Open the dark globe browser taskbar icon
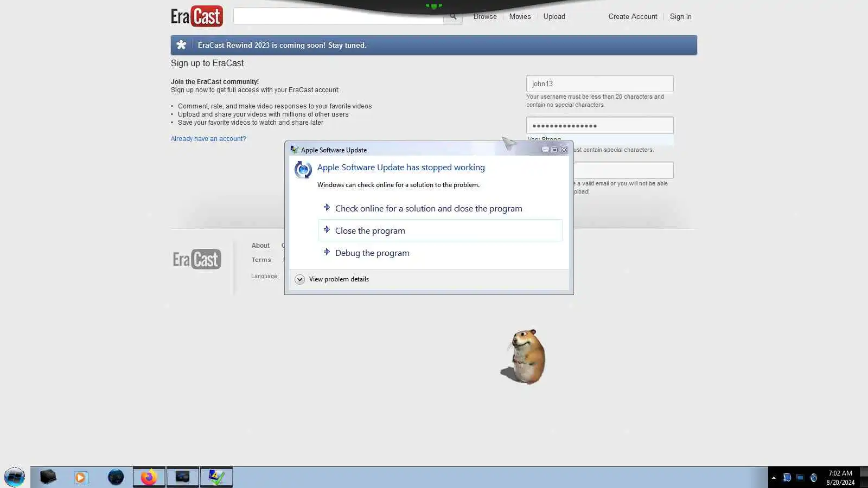Viewport: 868px width, 488px height. [x=116, y=477]
